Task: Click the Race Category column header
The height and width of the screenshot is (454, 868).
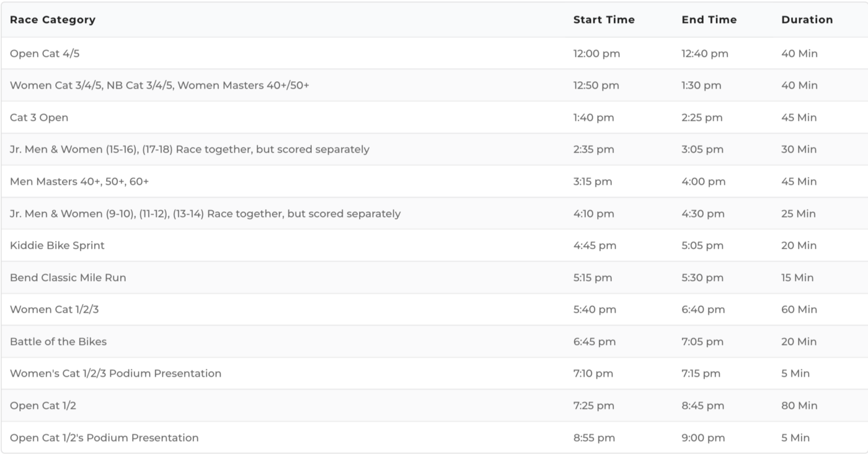Action: pos(53,20)
